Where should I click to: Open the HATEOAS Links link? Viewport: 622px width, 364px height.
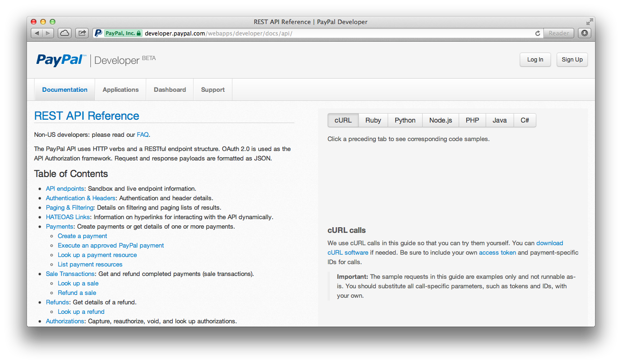coord(68,217)
